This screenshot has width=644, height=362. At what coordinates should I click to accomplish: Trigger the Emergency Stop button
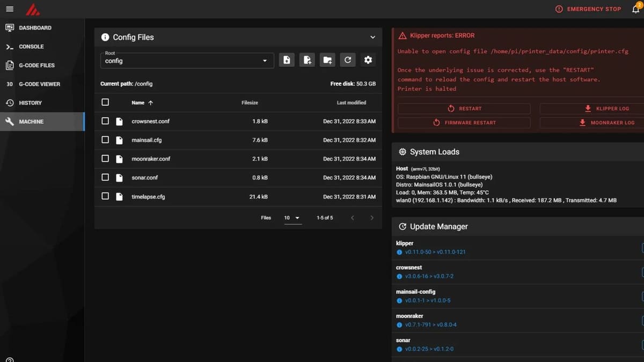588,9
